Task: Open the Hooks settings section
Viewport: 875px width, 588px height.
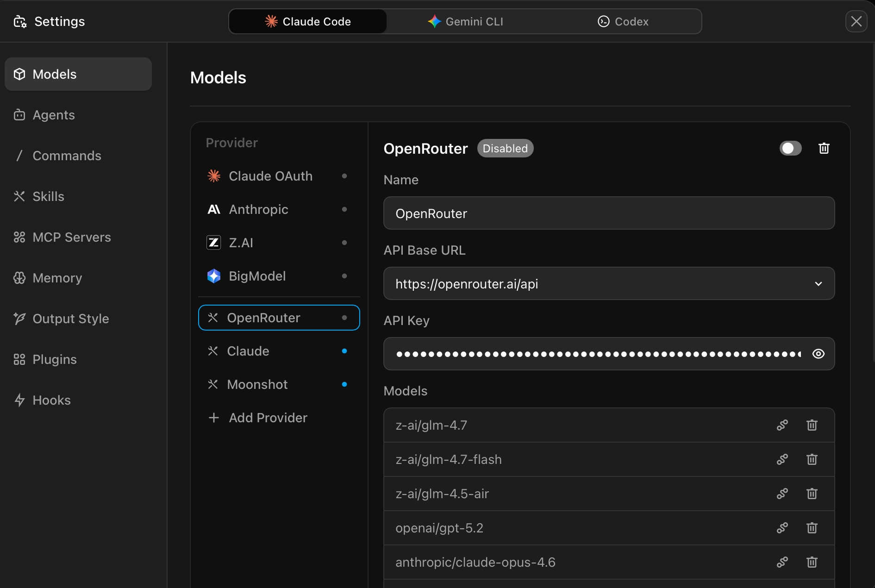Action: 51,400
